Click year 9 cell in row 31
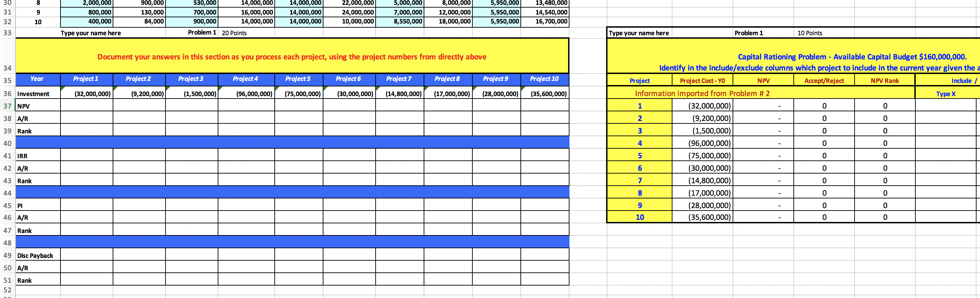This screenshot has width=980, height=298. (x=38, y=12)
